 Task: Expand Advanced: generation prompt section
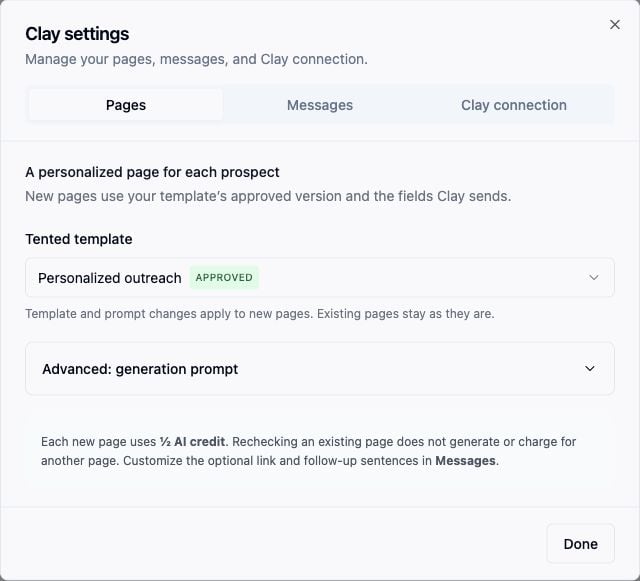pyautogui.click(x=320, y=369)
